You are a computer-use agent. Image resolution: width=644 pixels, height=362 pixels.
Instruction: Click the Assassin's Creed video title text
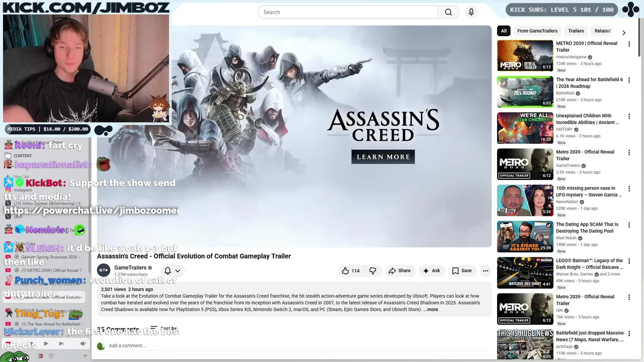pyautogui.click(x=194, y=256)
